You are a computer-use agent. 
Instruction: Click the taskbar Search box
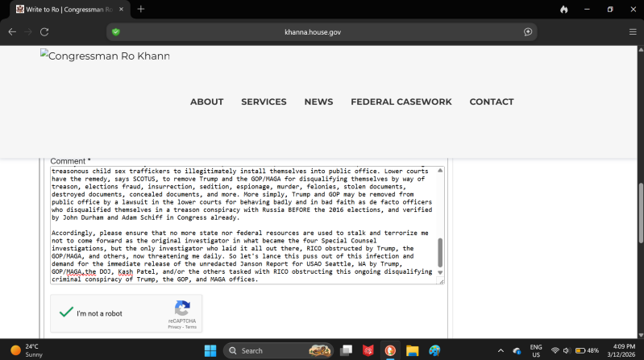pos(278,350)
